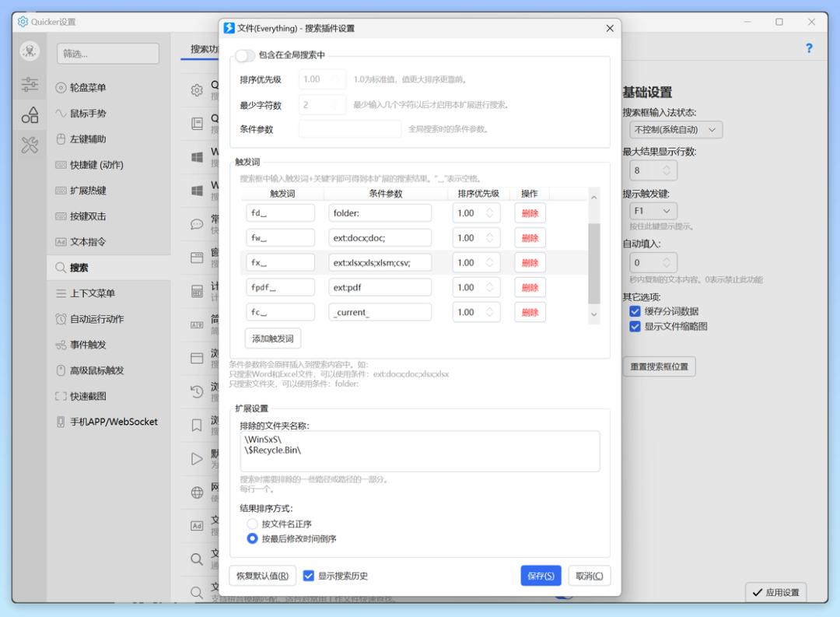
Task: Close the 搜索插件设置 dialog
Action: coord(610,29)
